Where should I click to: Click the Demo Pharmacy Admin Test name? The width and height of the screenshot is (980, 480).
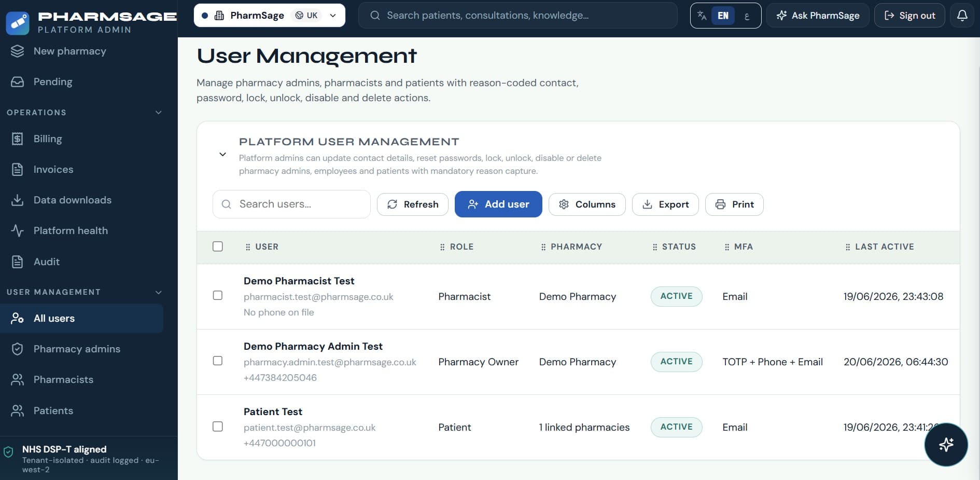click(313, 346)
